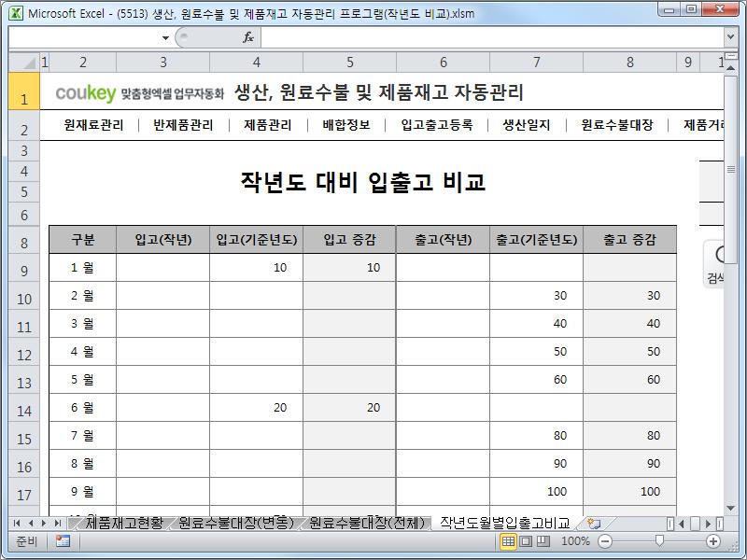Go to first sheet tab navigation arrow
Image resolution: width=747 pixels, height=560 pixels.
tap(17, 524)
